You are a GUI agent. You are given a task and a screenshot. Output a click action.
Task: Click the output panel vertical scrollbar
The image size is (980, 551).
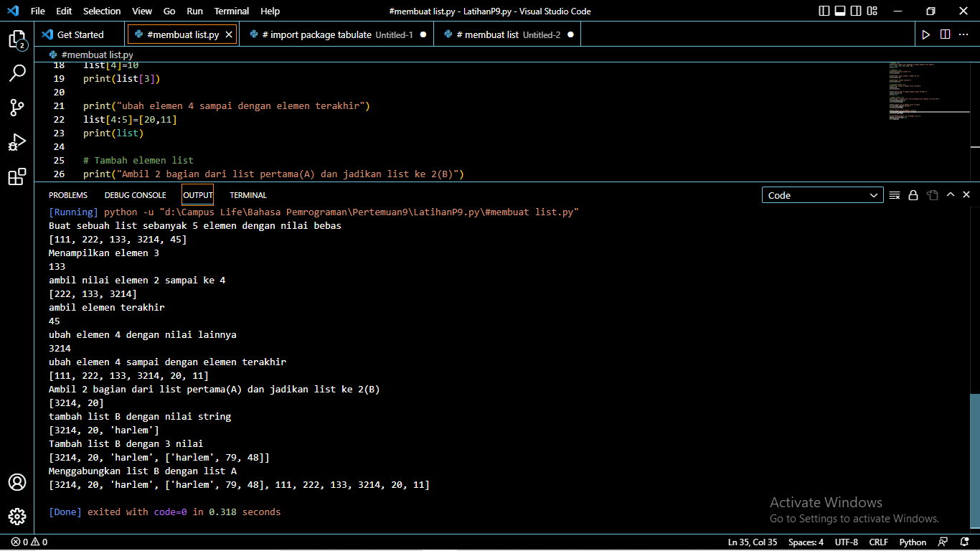[x=975, y=462]
